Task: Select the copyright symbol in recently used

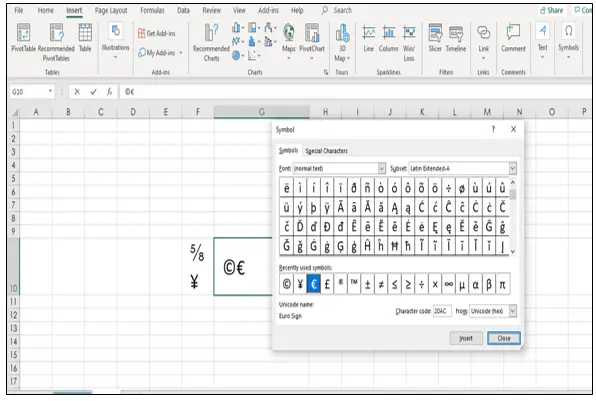Action: coord(286,284)
